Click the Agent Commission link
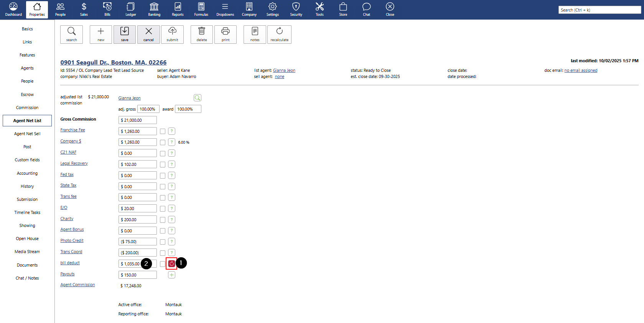This screenshot has height=323, width=644. (77, 285)
